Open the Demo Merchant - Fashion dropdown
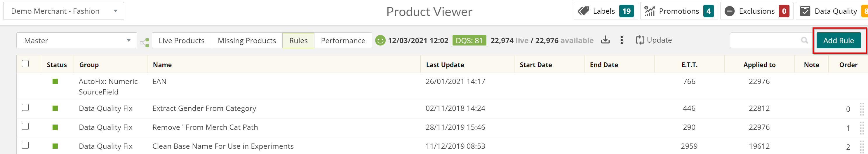868x154 pixels. (x=64, y=11)
